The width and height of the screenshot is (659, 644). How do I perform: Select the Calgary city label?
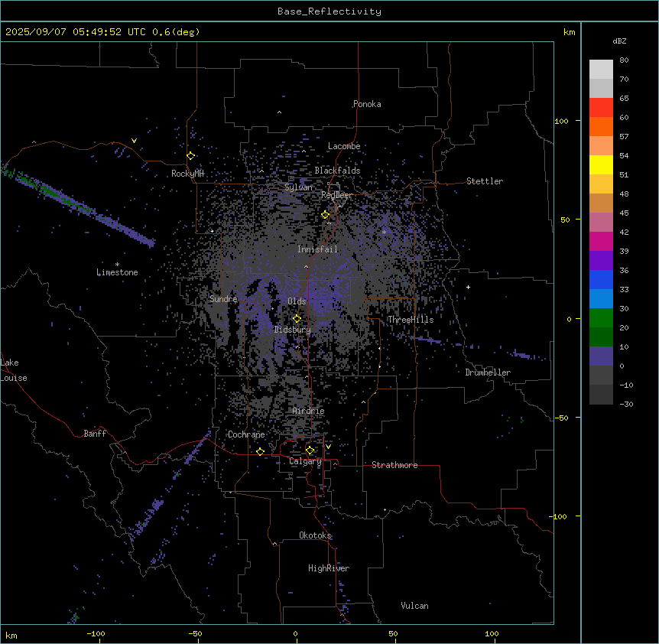click(306, 461)
